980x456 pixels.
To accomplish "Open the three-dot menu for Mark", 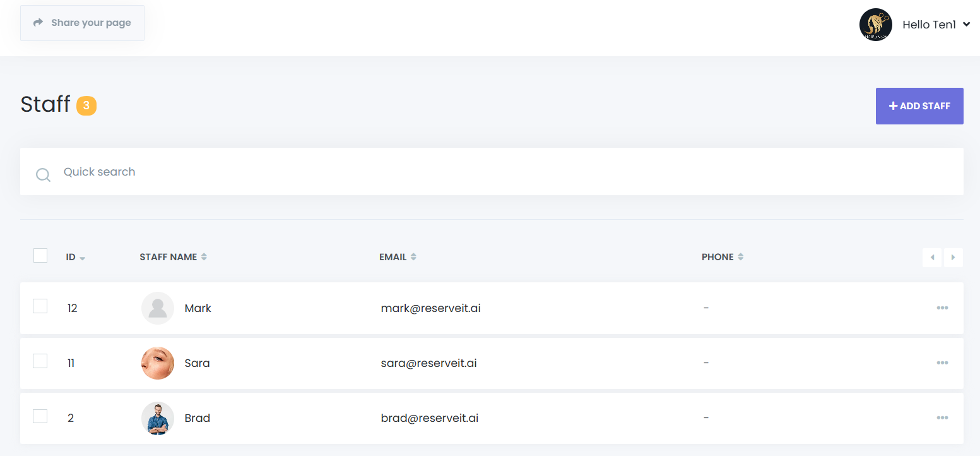I will [x=942, y=308].
